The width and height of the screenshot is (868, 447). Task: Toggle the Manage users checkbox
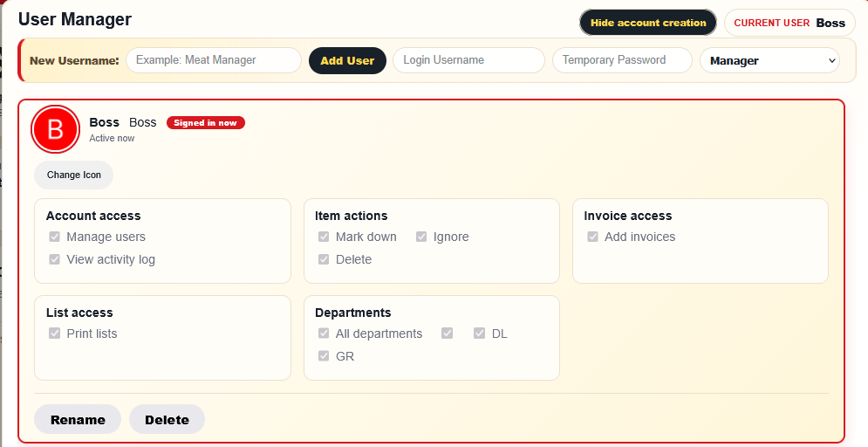coord(54,237)
